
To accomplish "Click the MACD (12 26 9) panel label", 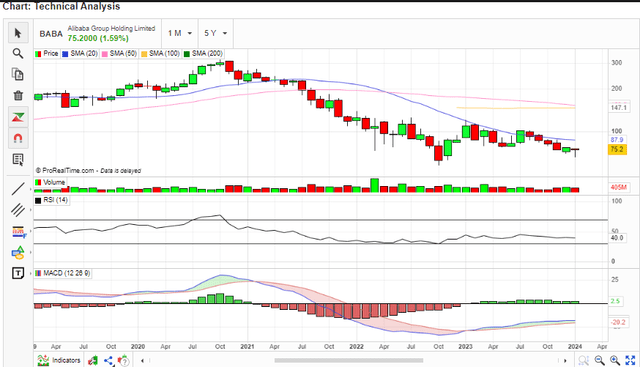I will [63, 273].
